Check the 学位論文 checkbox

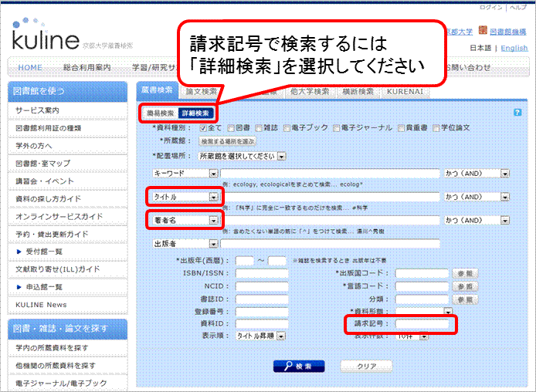436,128
